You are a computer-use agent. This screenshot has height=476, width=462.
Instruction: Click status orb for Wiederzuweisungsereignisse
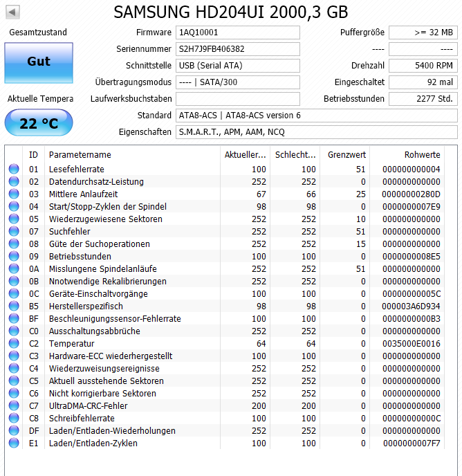point(14,368)
